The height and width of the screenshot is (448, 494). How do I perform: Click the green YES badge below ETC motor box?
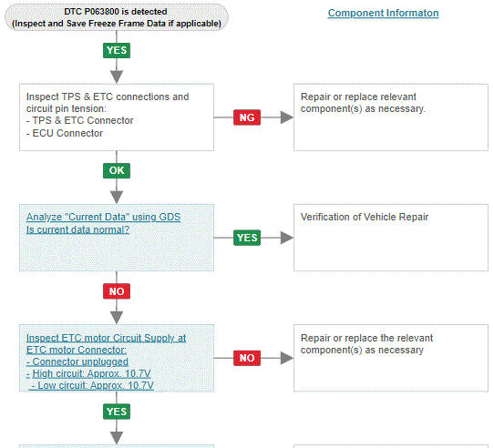[x=117, y=412]
